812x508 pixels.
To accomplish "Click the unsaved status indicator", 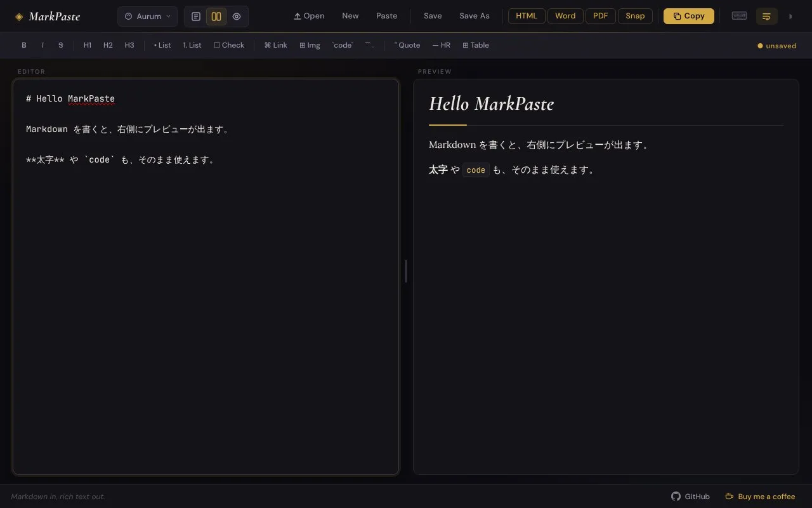I will click(777, 46).
